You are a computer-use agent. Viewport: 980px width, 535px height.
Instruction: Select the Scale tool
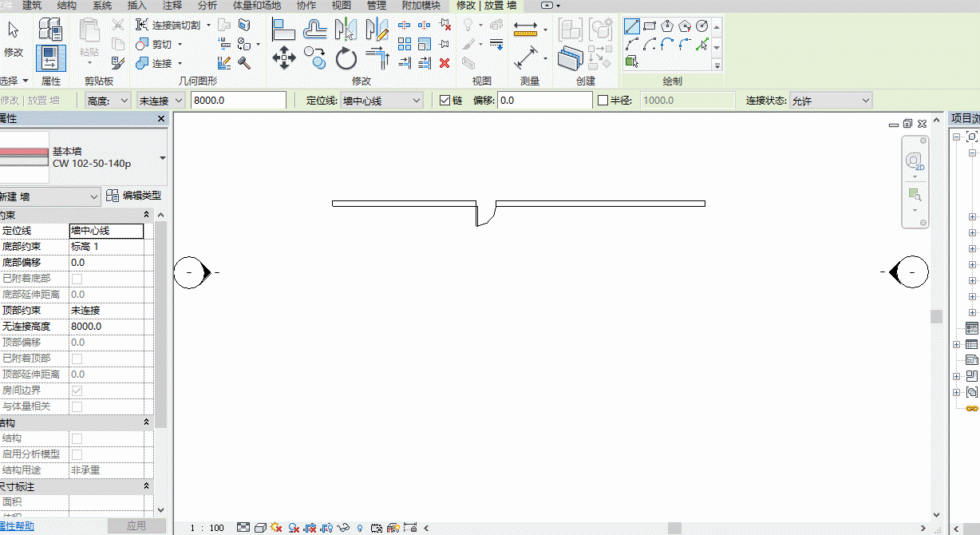point(424,44)
